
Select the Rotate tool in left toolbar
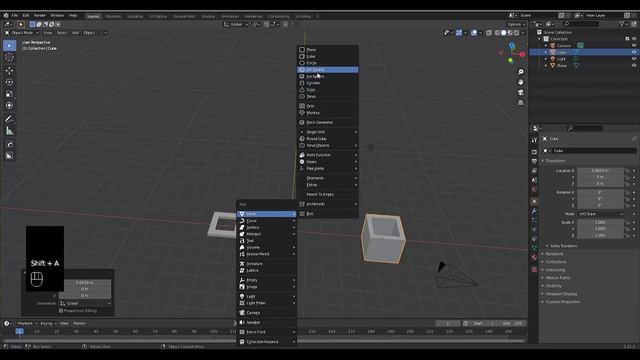click(x=9, y=82)
